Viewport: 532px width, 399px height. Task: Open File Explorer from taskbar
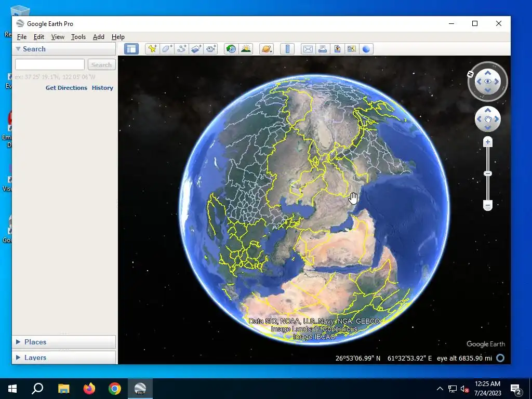click(x=63, y=389)
